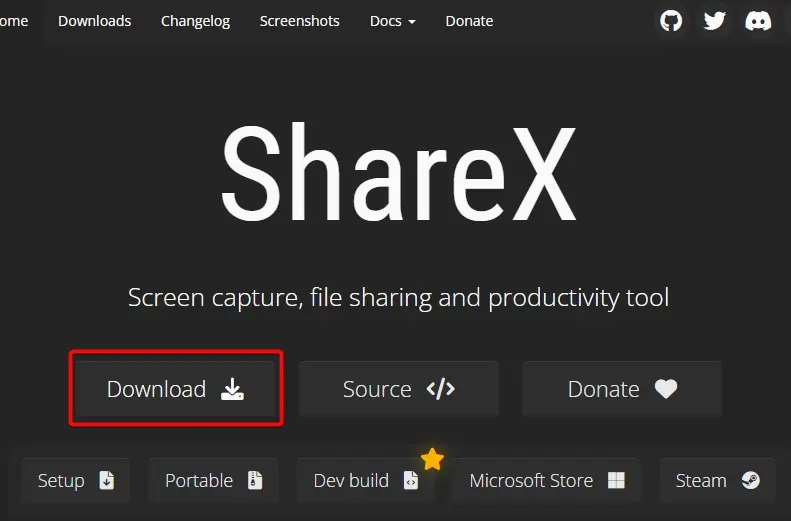Click the 'Screen capture, file sharing' tagline
The image size is (791, 521).
[x=399, y=298]
